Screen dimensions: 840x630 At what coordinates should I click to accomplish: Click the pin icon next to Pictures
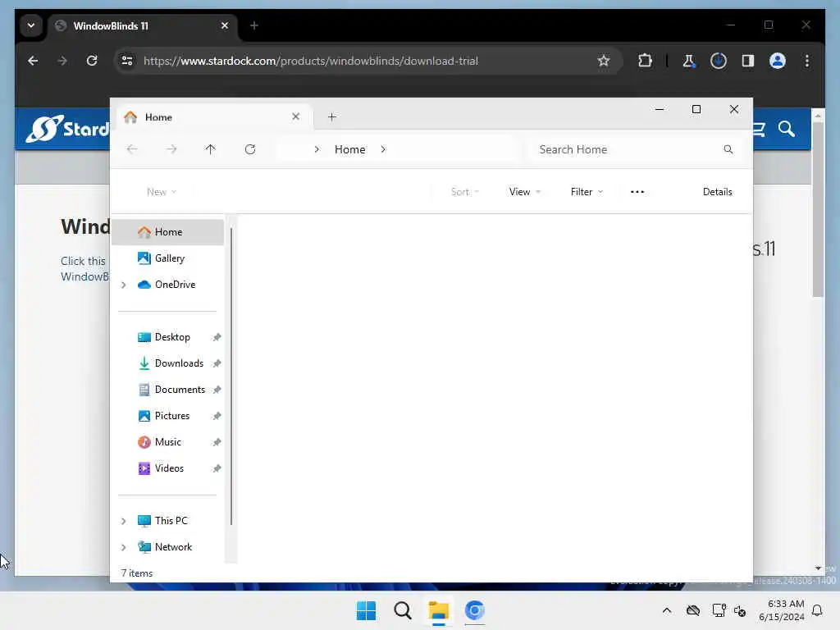pyautogui.click(x=217, y=416)
